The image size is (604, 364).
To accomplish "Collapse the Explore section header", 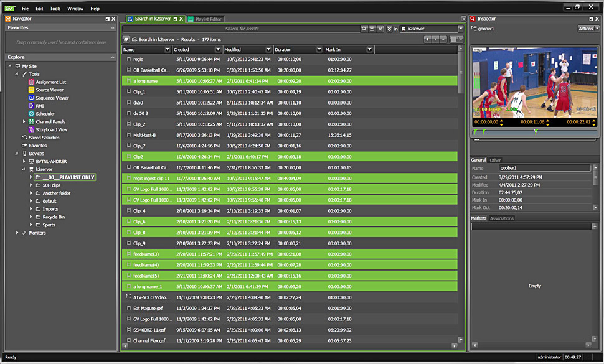I will 112,57.
